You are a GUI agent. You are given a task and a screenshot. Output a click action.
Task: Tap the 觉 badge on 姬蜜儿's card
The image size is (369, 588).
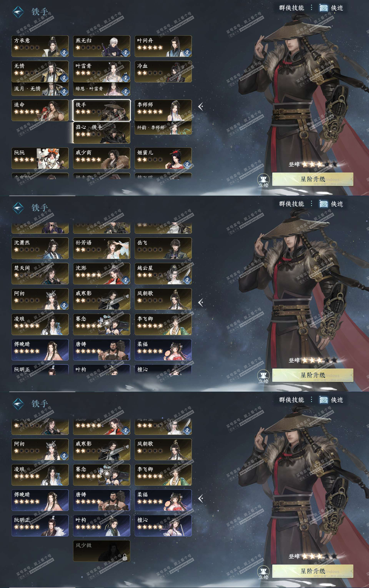[187, 164]
